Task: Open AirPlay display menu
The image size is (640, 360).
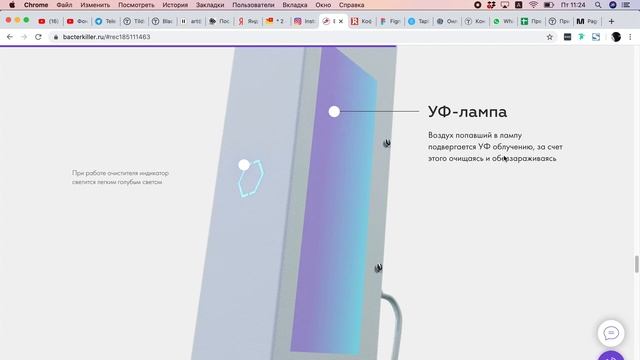Action: [505, 5]
